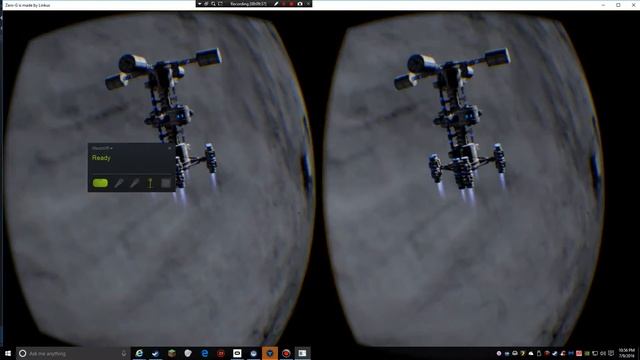
Task: Open Microsoft Edge from the taskbar
Action: [x=204, y=353]
